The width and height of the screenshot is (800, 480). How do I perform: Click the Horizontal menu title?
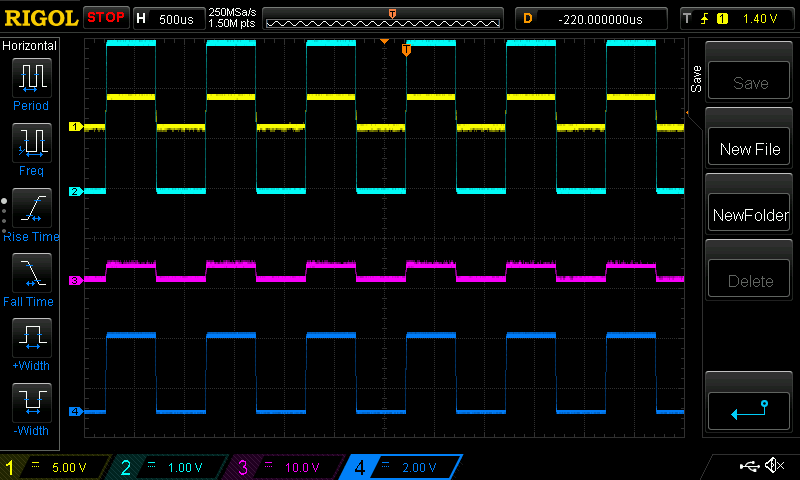(x=30, y=46)
